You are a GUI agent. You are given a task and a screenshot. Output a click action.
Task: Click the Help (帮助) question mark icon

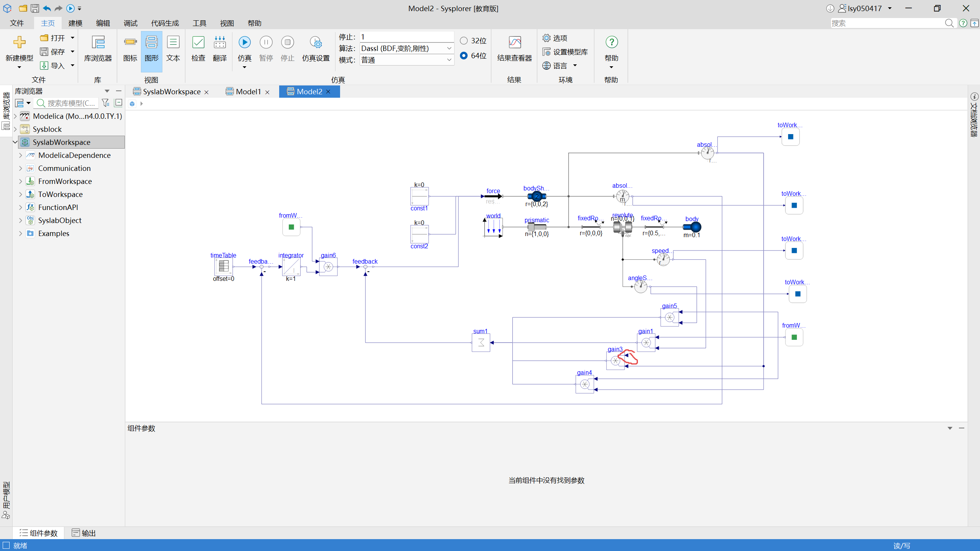click(612, 42)
